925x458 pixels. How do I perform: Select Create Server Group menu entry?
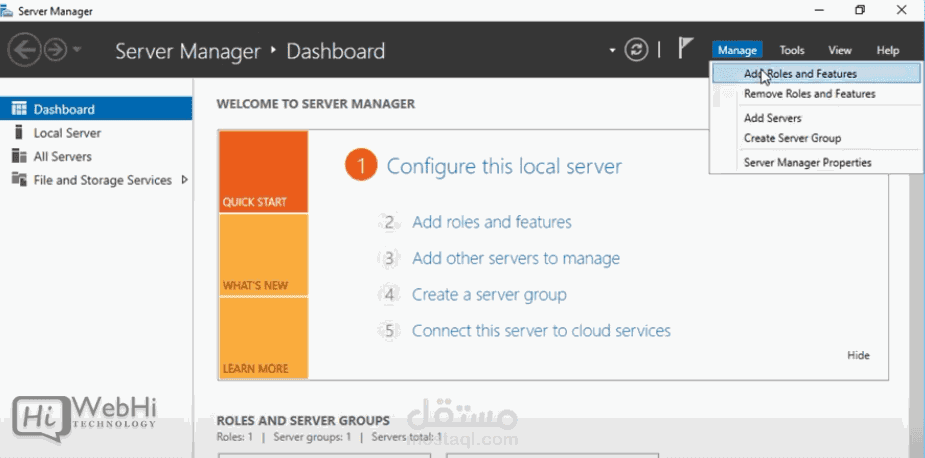coord(816,138)
